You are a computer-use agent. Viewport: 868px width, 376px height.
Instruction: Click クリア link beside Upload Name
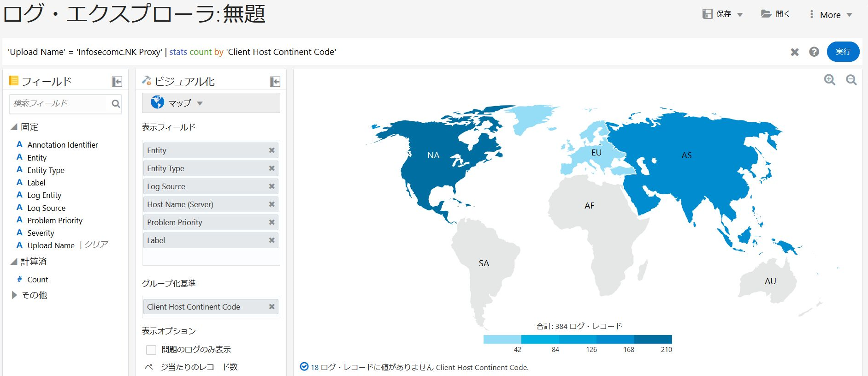(x=96, y=245)
